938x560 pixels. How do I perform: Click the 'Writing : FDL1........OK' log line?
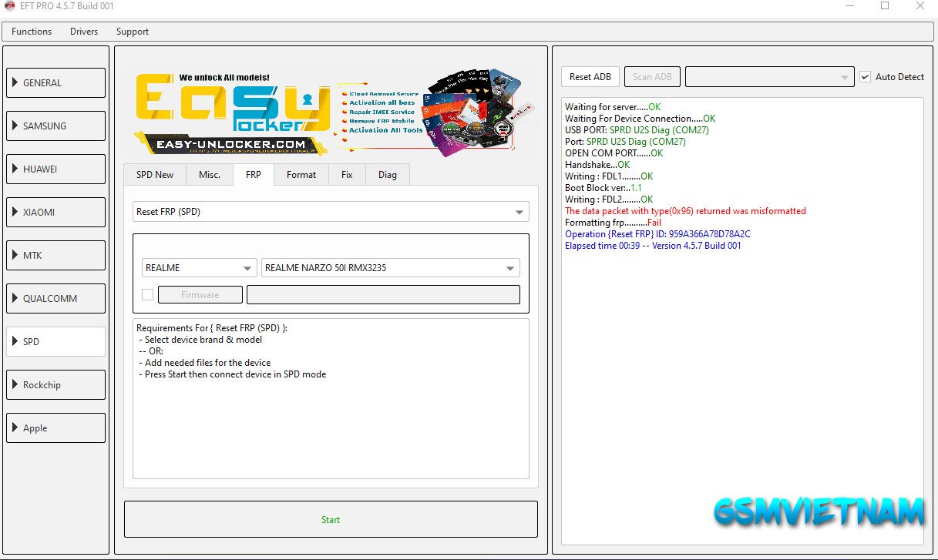609,176
